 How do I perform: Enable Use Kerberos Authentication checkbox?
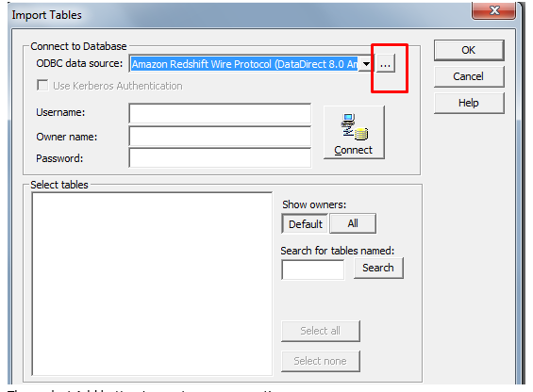coord(42,85)
